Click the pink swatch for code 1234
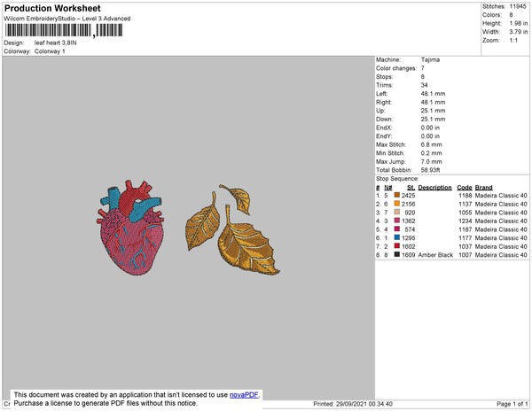This screenshot has width=532, height=411. (397, 221)
